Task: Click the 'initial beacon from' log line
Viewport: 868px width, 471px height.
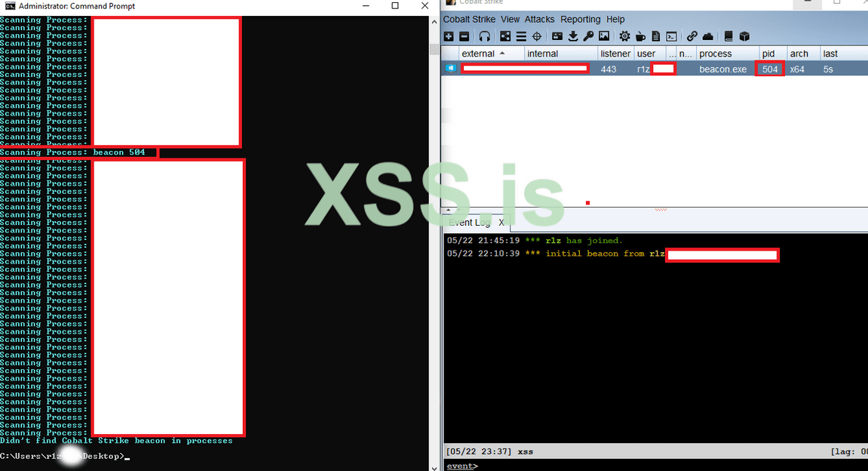Action: click(555, 254)
